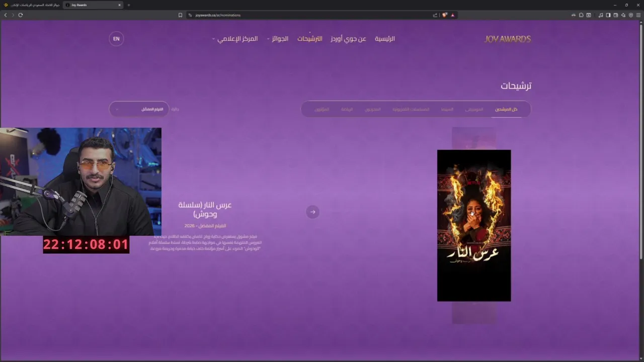
Task: Open the VPN shield icon in the toolbar
Action: coord(631,15)
